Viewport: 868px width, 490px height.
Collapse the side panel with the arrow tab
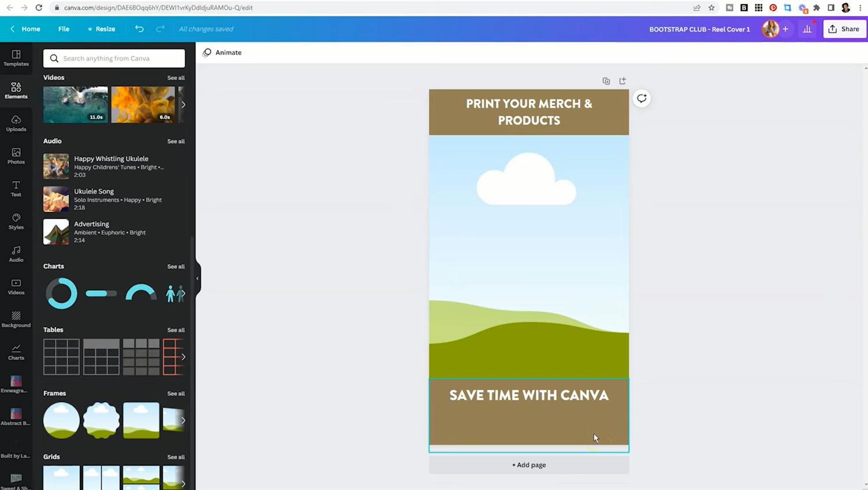[197, 278]
